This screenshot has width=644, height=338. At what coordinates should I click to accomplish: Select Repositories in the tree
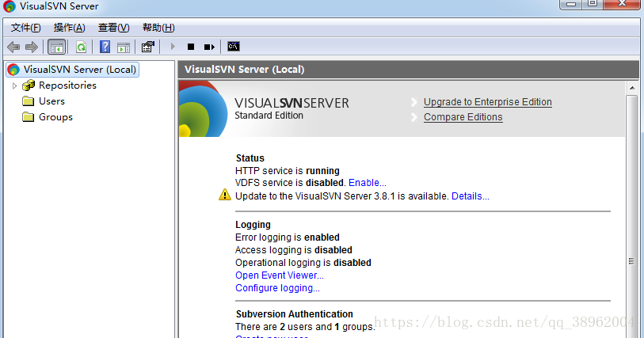67,85
